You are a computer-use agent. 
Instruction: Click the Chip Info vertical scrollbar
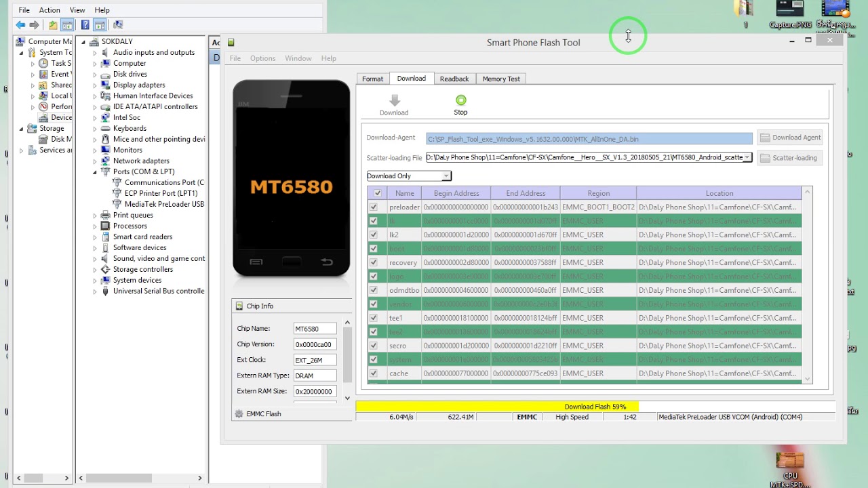click(x=347, y=361)
